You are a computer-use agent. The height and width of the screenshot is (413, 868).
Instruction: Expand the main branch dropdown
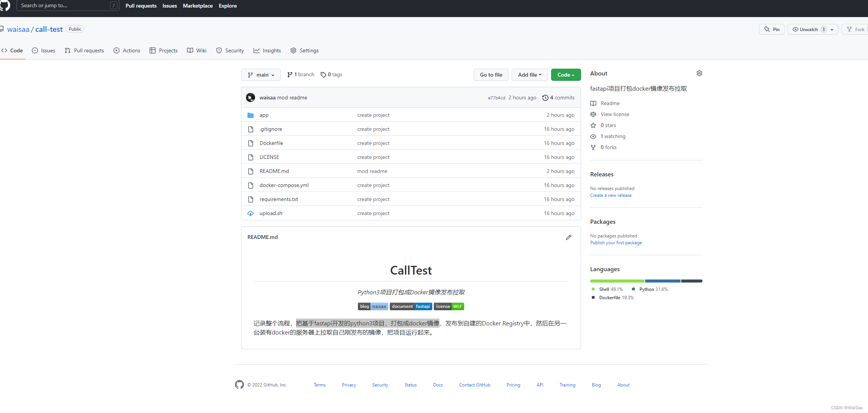tap(261, 74)
